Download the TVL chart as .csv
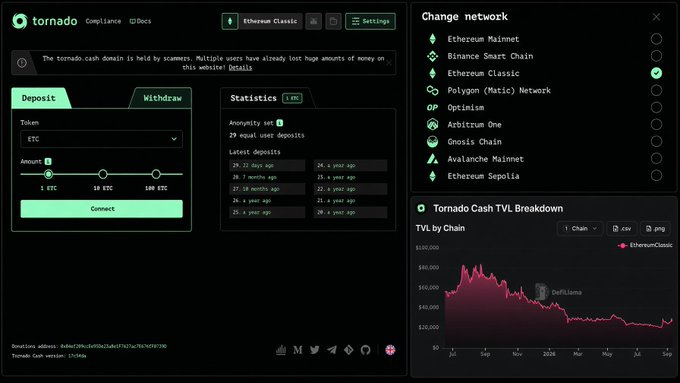680x383 pixels. click(x=621, y=229)
